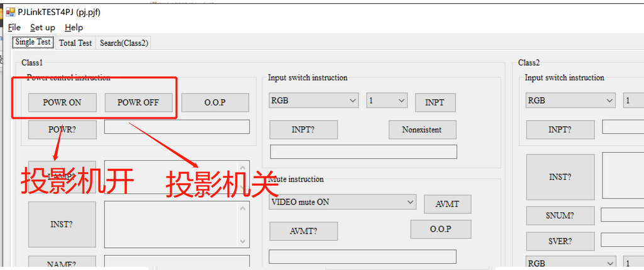Click up arrow of LAMP? result scrollbar
The image size is (644, 270).
pyautogui.click(x=242, y=168)
